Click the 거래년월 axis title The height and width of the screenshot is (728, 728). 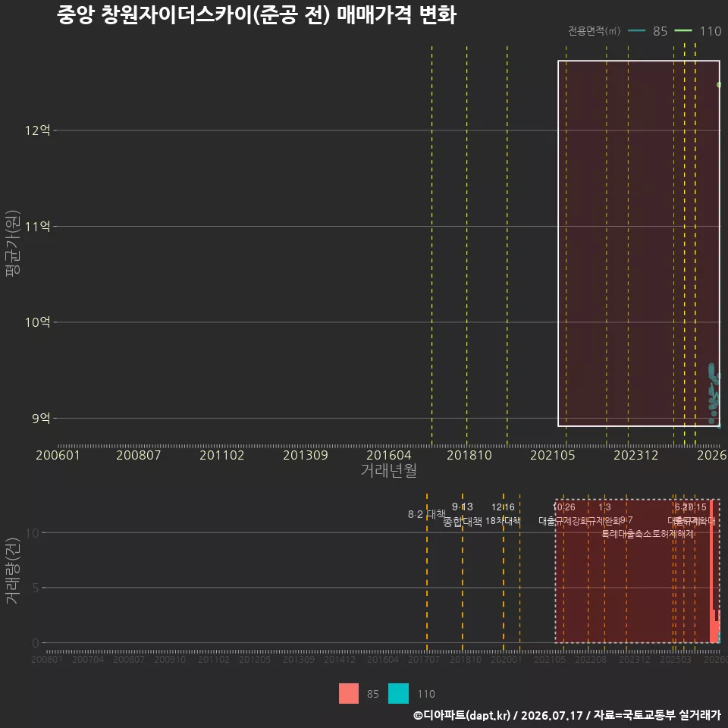coord(388,470)
